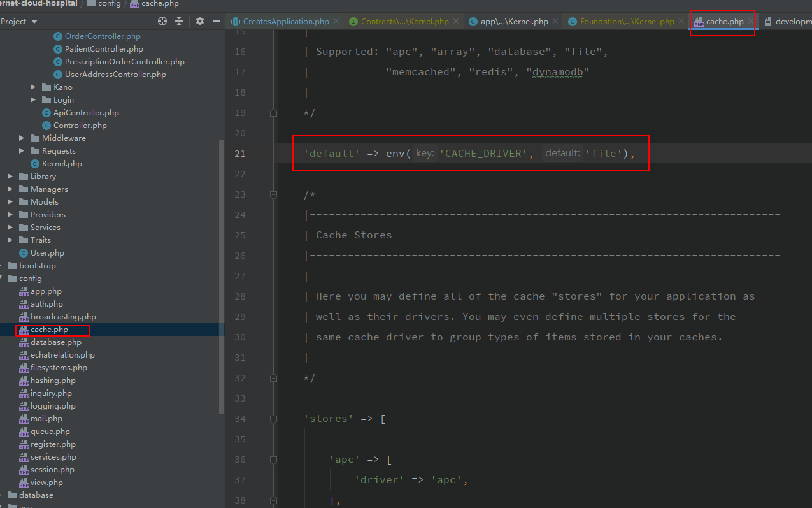Open Project panel settings gear
Image resolution: width=812 pixels, height=508 pixels.
[x=200, y=21]
